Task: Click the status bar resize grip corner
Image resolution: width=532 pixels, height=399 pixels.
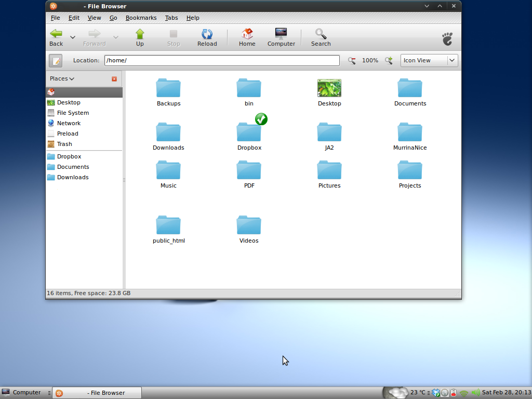Action: [x=457, y=294]
